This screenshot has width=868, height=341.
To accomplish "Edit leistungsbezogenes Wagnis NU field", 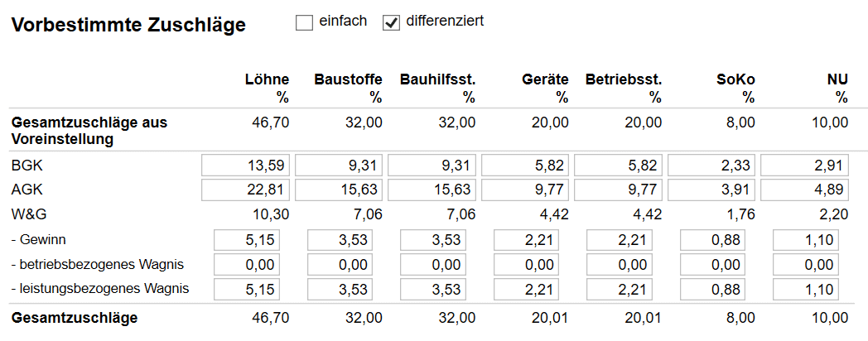I will pos(805,290).
